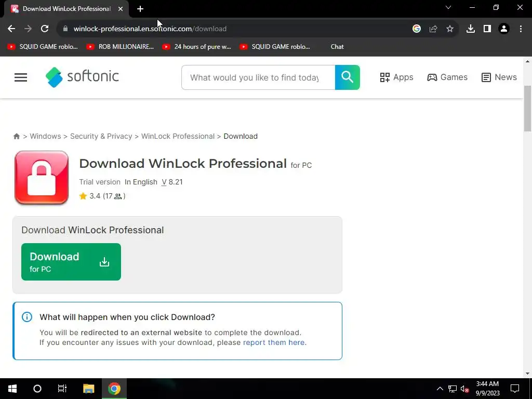Image resolution: width=532 pixels, height=399 pixels.
Task: Click the Softonic logo
Action: pos(82,77)
